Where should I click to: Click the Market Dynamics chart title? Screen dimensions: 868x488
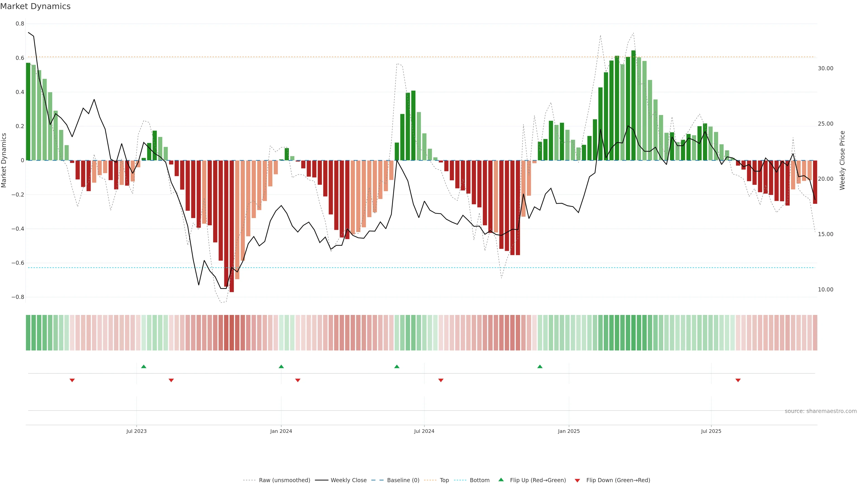35,6
